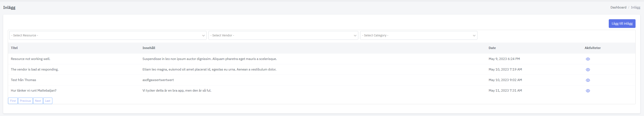This screenshot has height=116, width=644.
Task: View the 'Resource not working well.' post
Action: (588, 59)
